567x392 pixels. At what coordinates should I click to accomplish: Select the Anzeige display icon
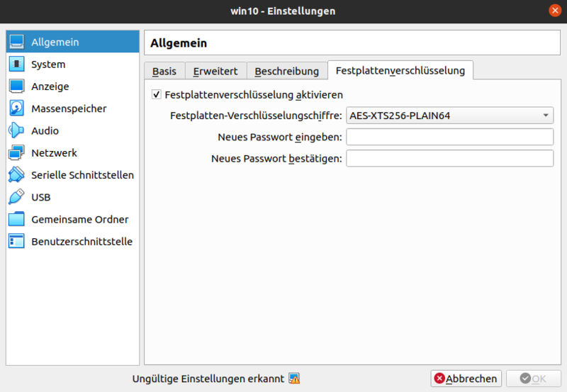(x=17, y=86)
